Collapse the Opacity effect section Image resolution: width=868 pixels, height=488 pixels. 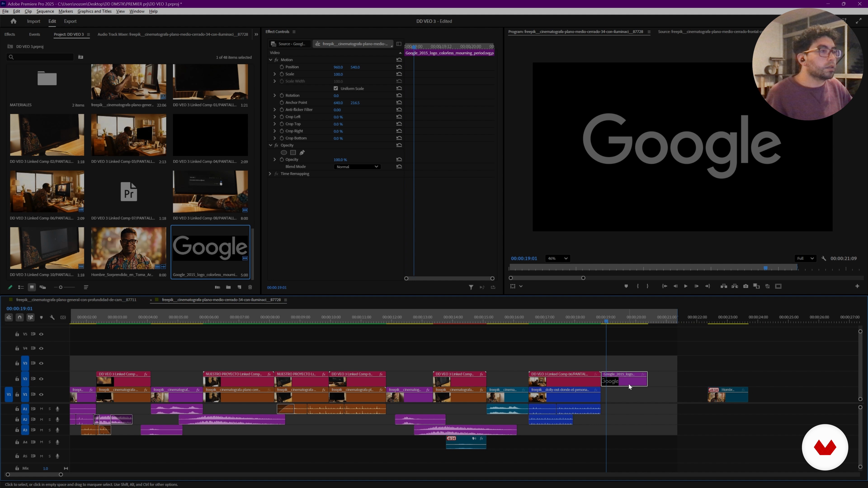pos(271,145)
